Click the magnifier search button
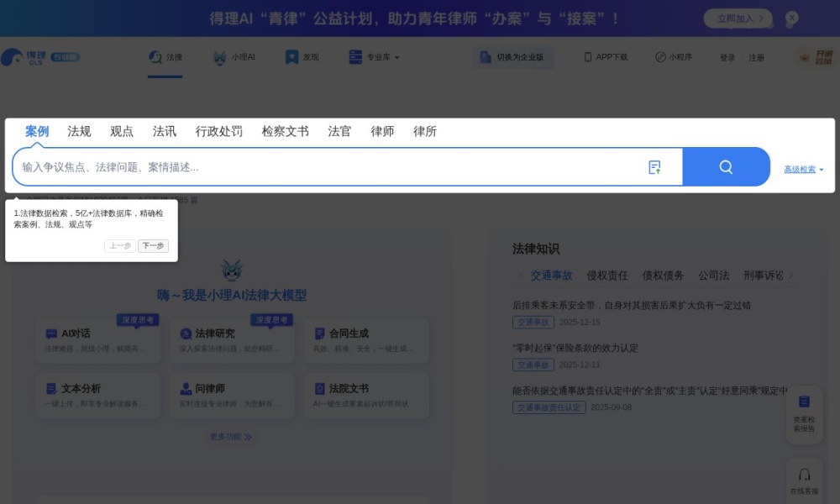 coord(725,166)
